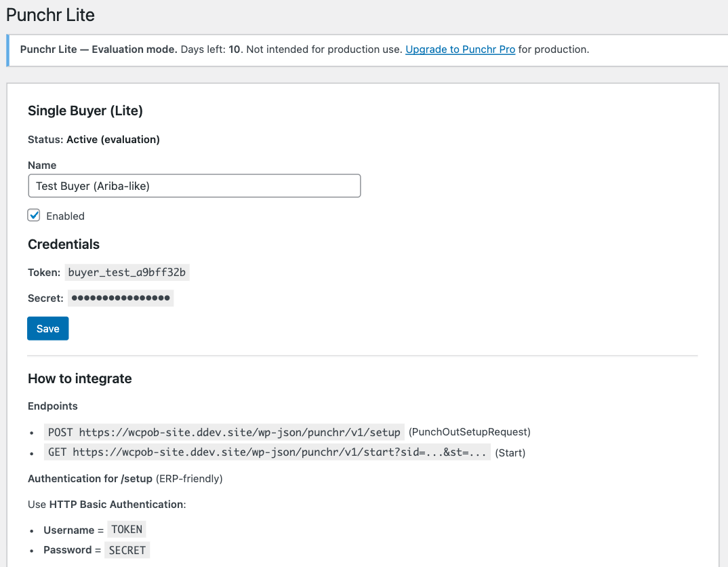Click the Status: Active (evaluation) text
This screenshot has height=567, width=728.
[x=94, y=140]
